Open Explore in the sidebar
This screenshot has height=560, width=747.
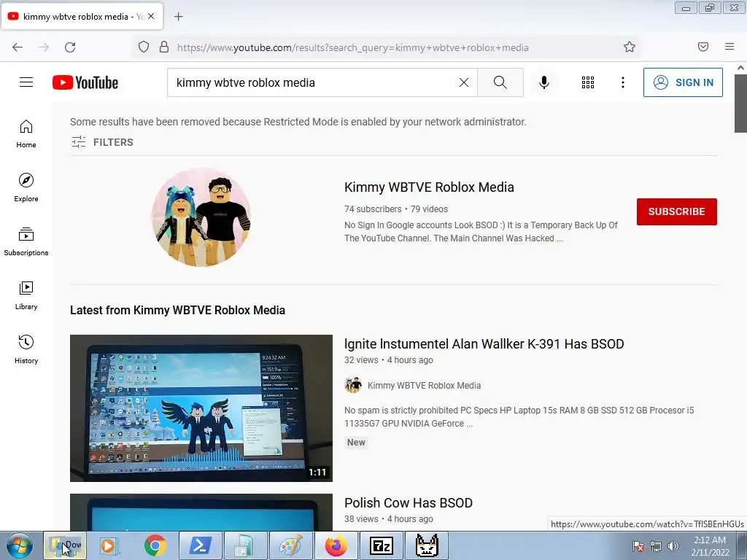(x=26, y=187)
